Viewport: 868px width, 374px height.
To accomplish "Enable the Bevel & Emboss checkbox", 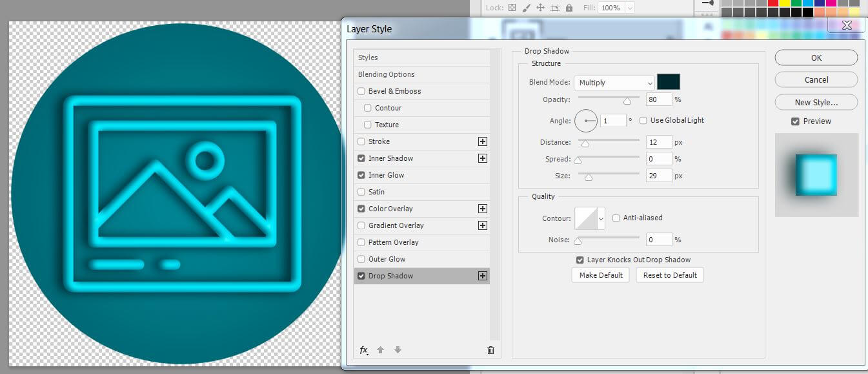I will (361, 91).
